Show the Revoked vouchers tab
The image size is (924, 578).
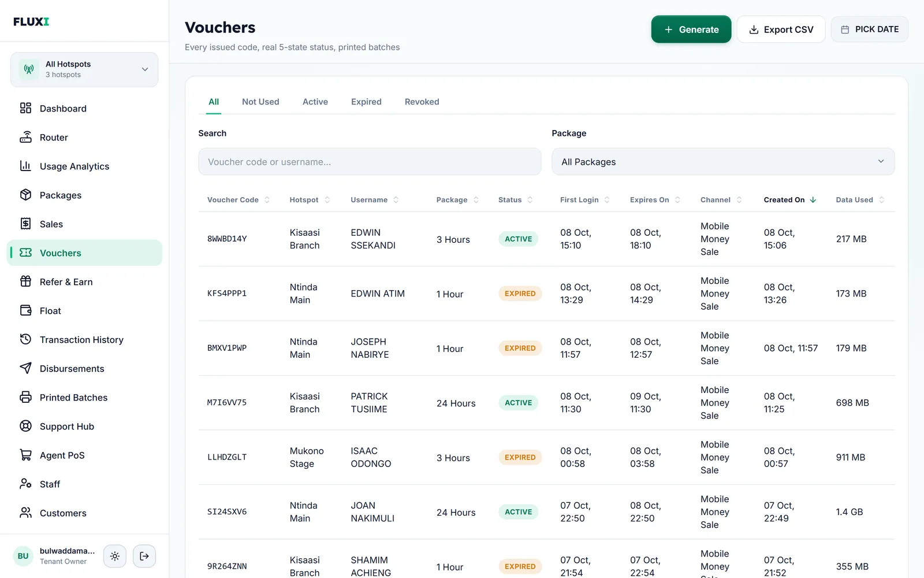click(422, 102)
